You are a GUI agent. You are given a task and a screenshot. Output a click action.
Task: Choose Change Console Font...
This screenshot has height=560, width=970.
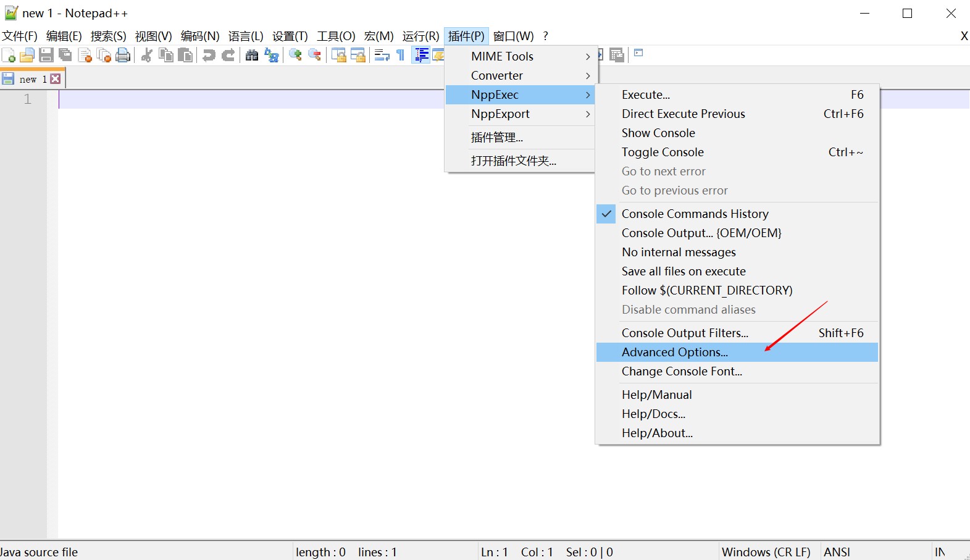point(737,371)
